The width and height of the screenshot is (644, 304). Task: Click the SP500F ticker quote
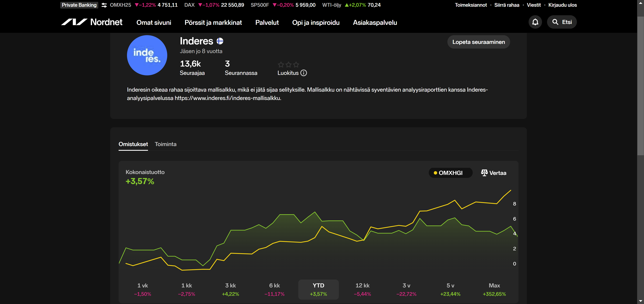point(283,5)
